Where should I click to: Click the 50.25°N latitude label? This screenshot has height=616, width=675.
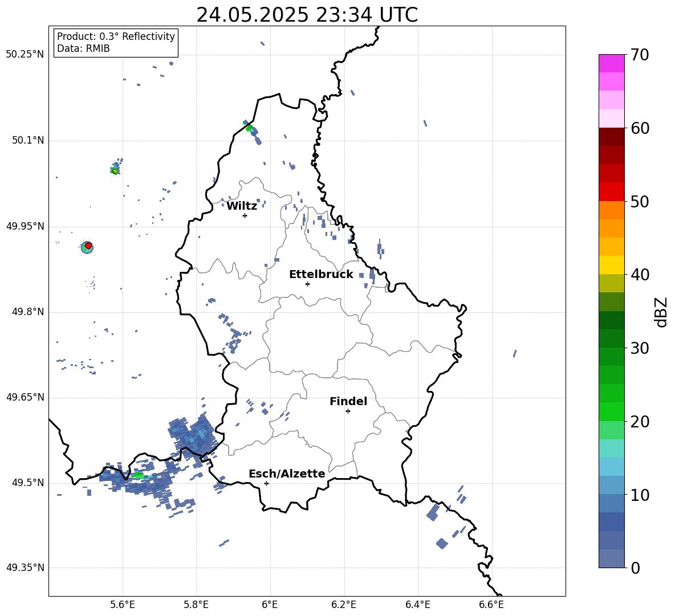25,55
